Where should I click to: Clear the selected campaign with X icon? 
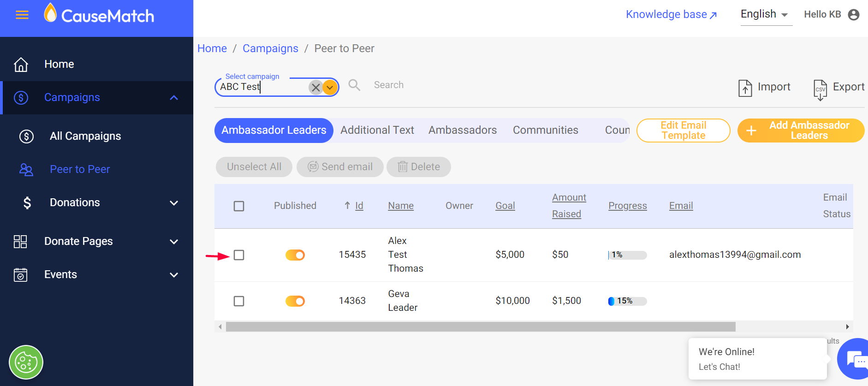point(315,87)
